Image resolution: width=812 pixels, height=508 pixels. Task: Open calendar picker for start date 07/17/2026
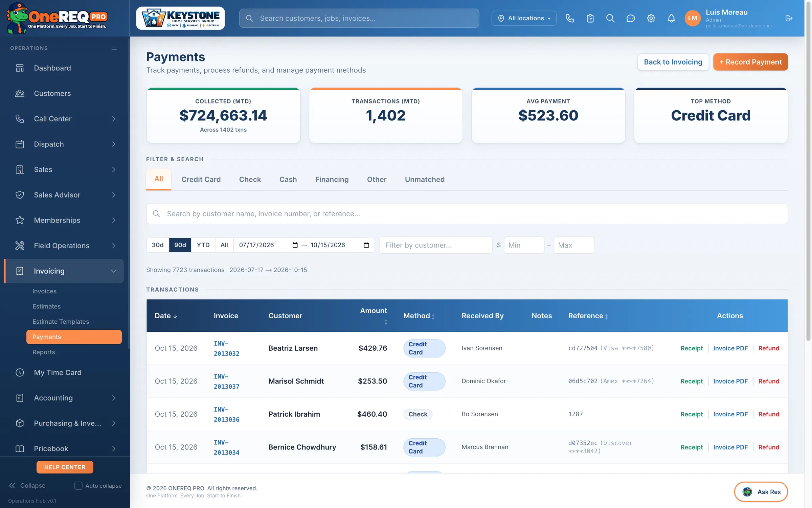[295, 245]
